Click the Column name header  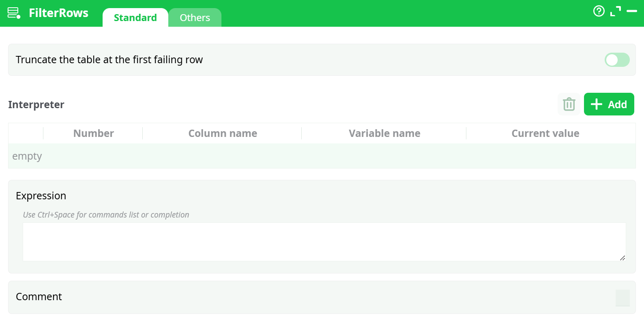222,133
